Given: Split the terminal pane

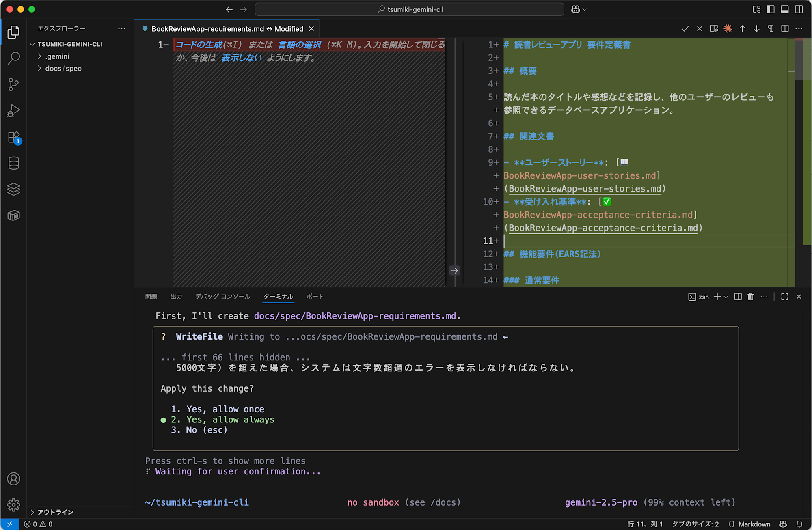Looking at the screenshot, I should pos(738,297).
